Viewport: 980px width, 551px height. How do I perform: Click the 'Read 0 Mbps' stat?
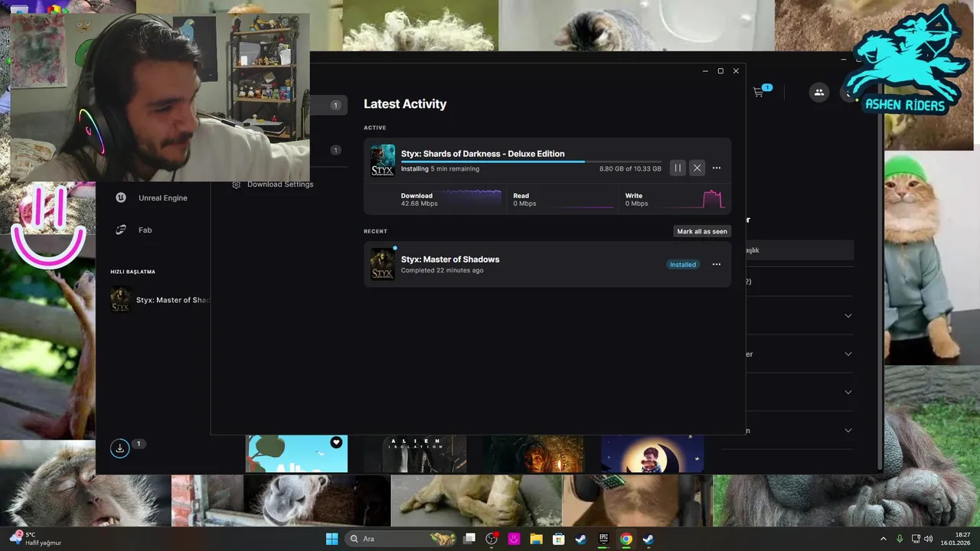point(524,200)
